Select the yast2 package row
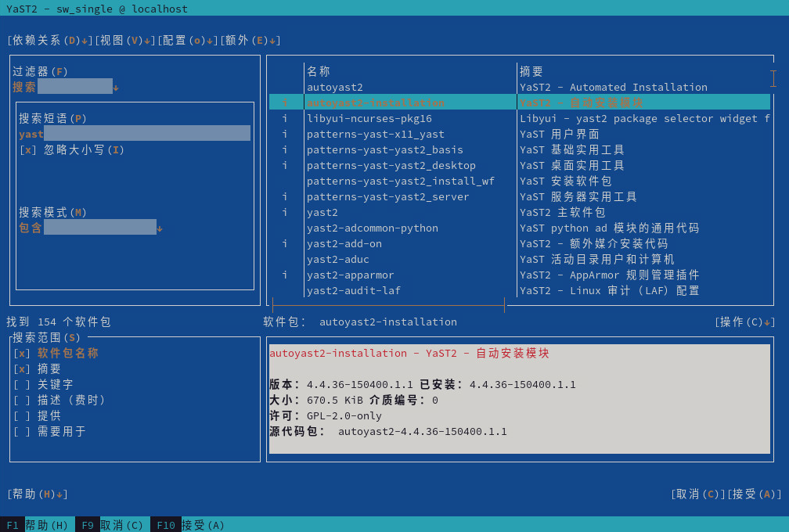 (520, 212)
